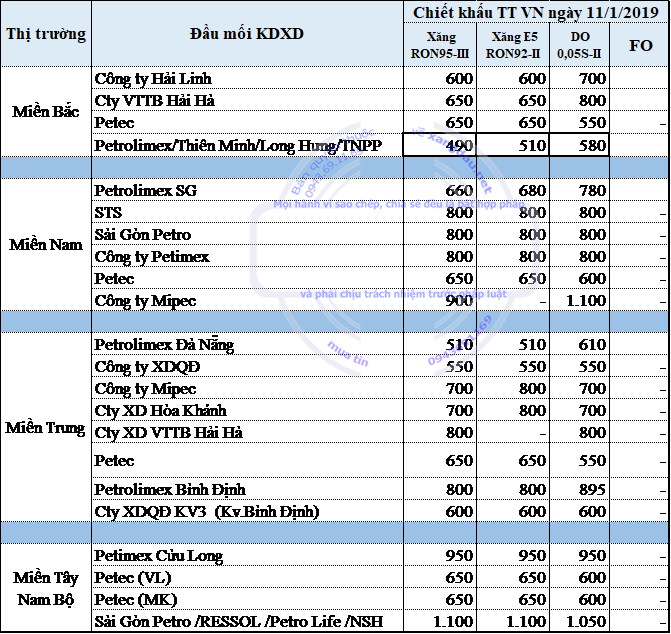Select the 'Đầu mối KDXD' header cell
Viewport: 671px width, 634px height.
pyautogui.click(x=247, y=34)
